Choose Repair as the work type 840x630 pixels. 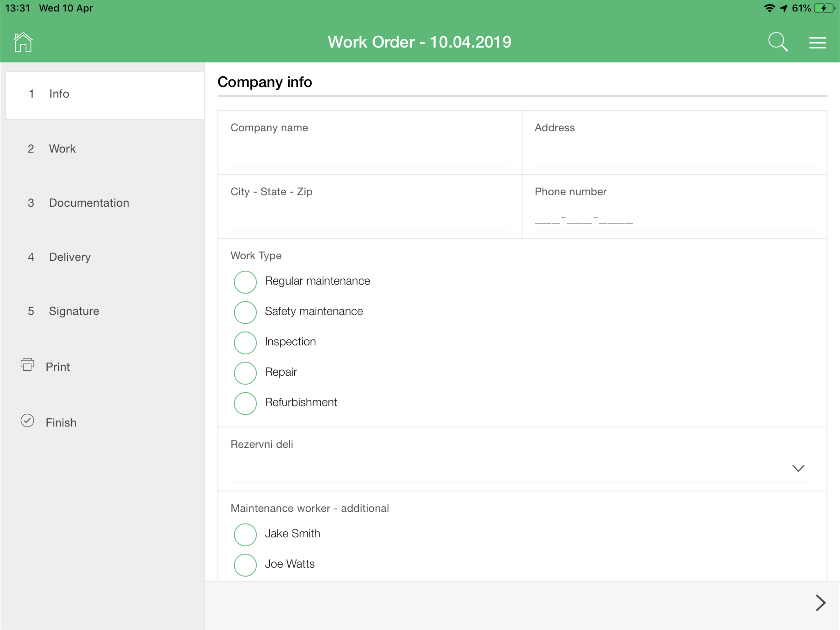click(245, 373)
